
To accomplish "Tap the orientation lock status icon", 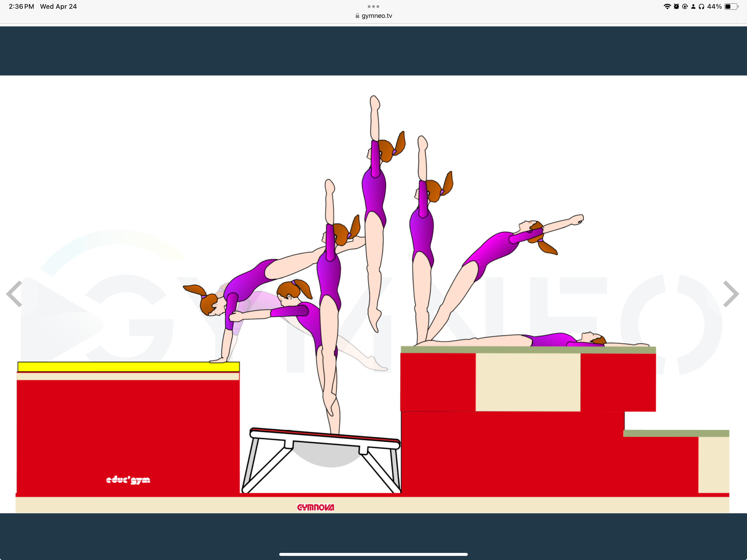I will (685, 6).
